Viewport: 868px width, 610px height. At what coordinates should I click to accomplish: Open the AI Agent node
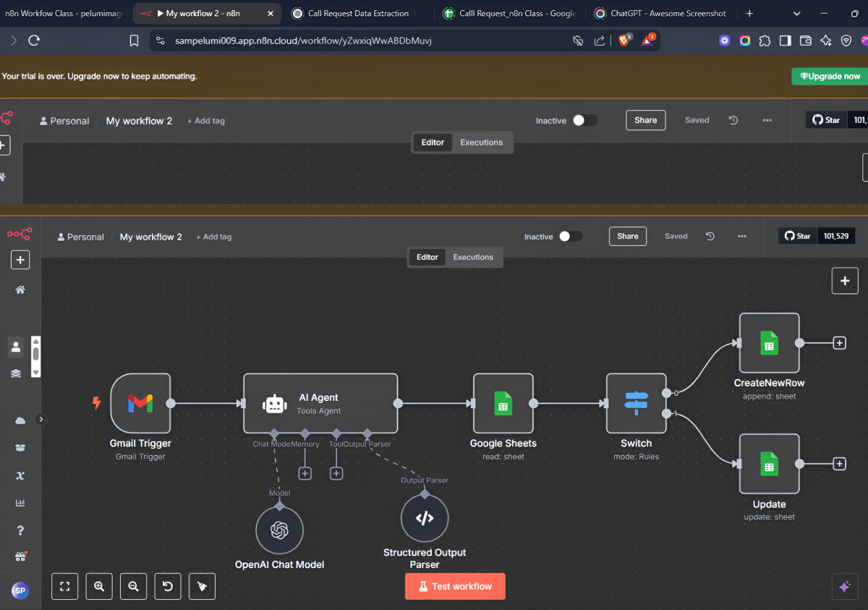pyautogui.click(x=320, y=403)
